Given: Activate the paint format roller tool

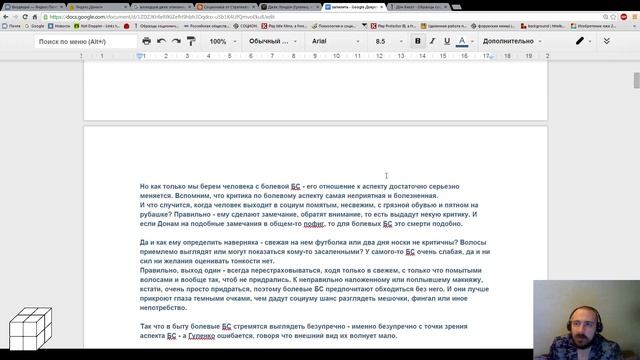Looking at the screenshot, I should click(x=191, y=41).
